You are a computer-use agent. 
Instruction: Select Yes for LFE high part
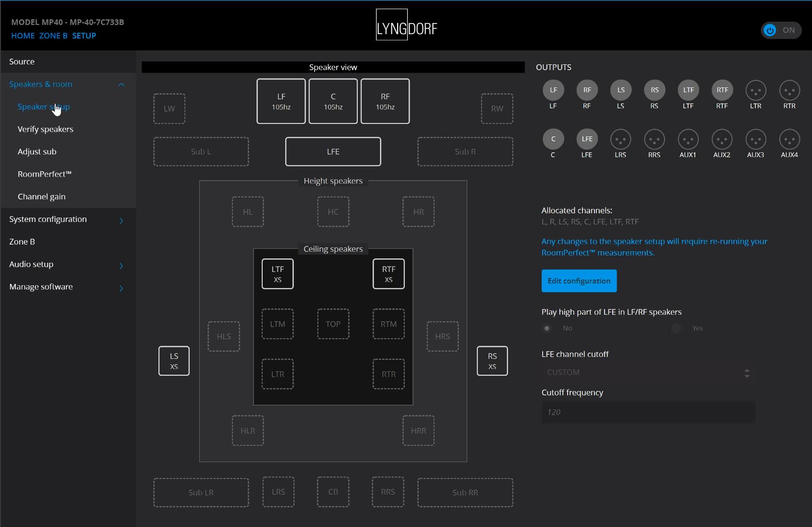click(676, 328)
